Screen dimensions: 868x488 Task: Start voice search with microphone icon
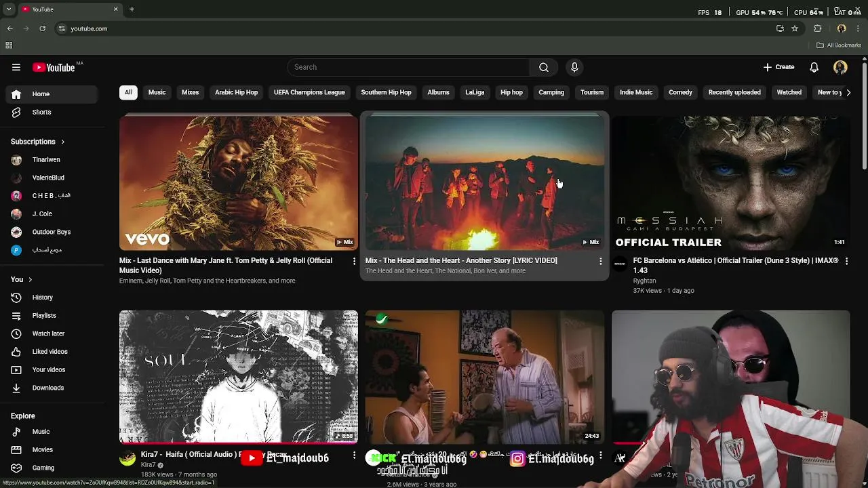click(x=574, y=67)
